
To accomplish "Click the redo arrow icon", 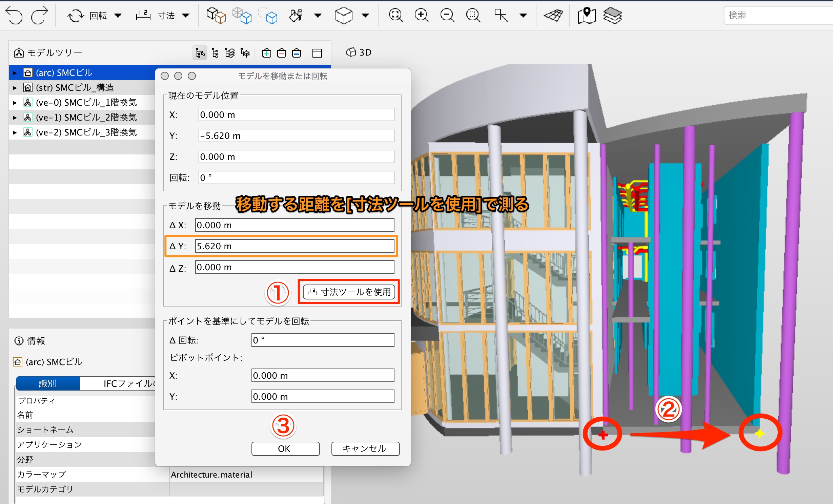I will click(x=40, y=16).
